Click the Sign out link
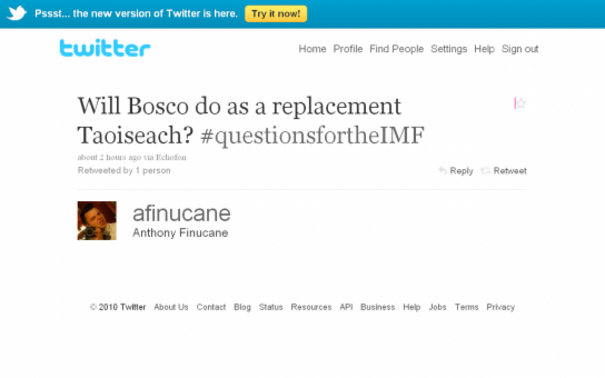 [519, 49]
